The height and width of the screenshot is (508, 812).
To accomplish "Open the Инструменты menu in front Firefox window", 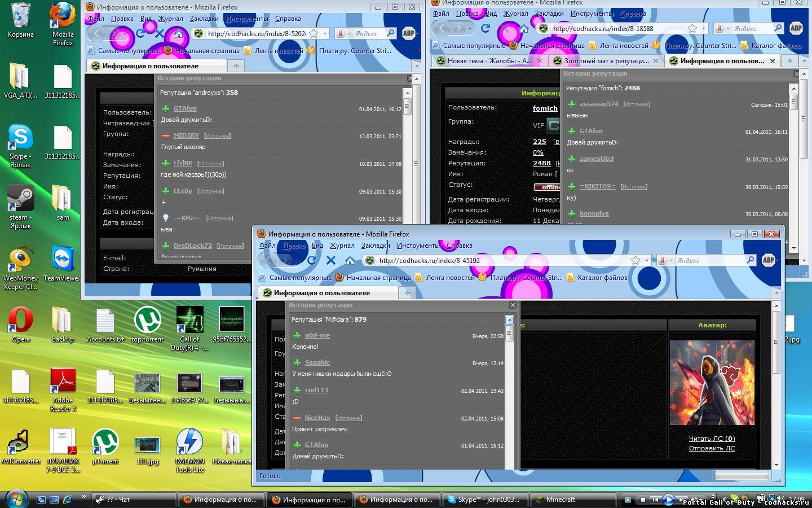I will [x=418, y=246].
